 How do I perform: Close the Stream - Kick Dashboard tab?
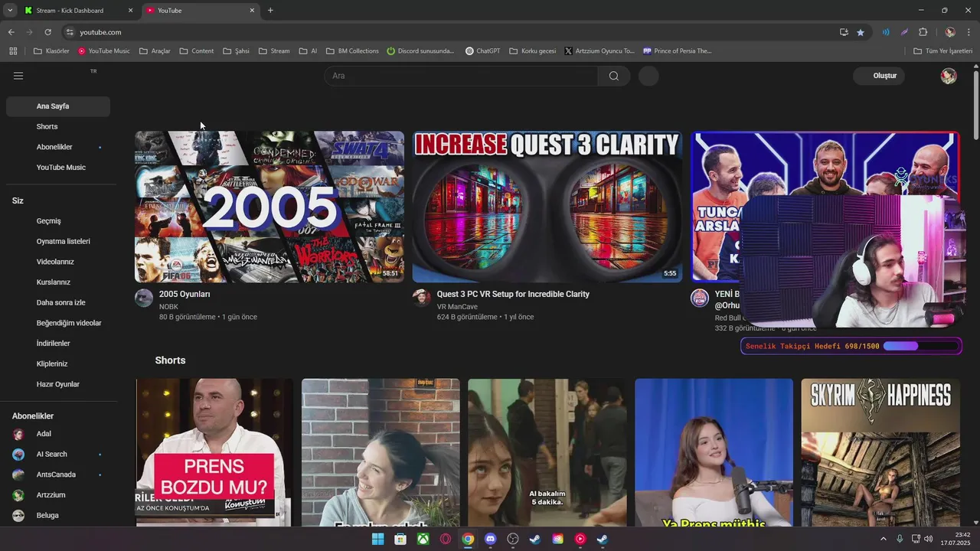[x=130, y=11]
